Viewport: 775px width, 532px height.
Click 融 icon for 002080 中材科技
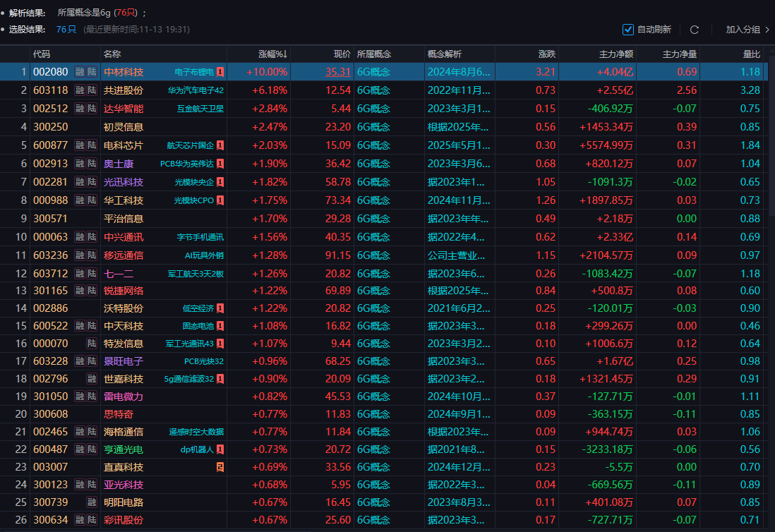click(x=80, y=72)
